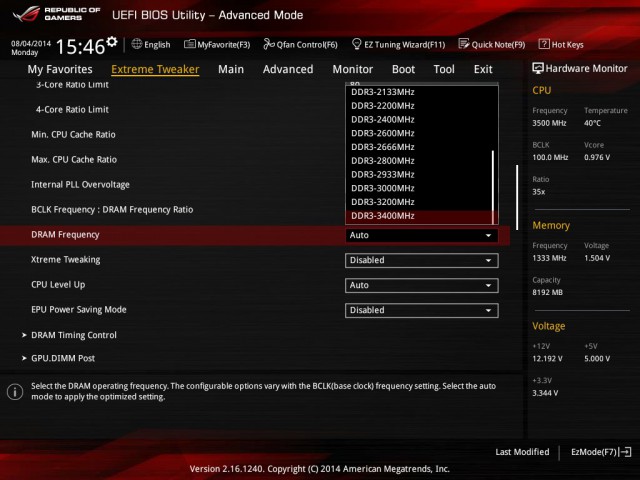Expand DRAM Timing Control submenu

pos(73,335)
